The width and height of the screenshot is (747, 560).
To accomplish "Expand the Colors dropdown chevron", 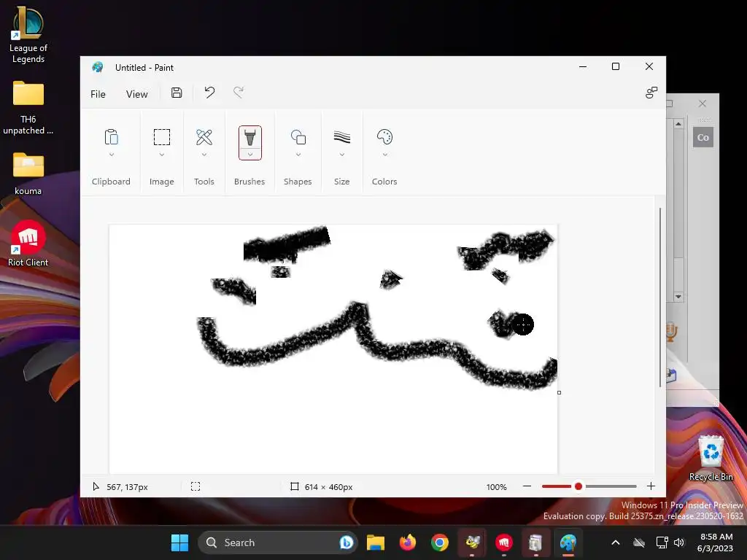I will (384, 155).
